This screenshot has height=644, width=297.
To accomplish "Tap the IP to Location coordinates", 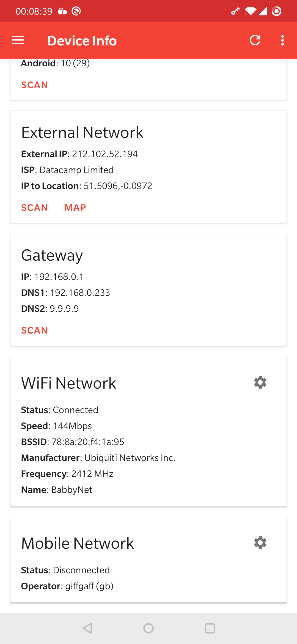I will 118,186.
